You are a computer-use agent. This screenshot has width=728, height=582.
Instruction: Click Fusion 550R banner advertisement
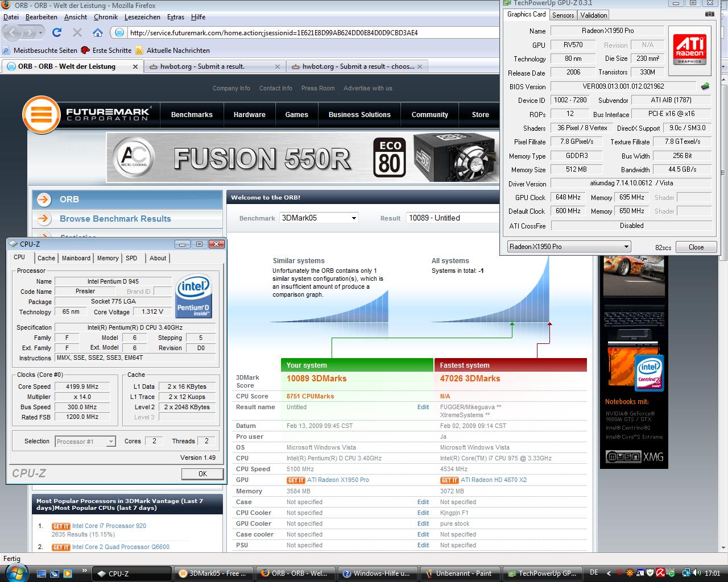click(x=302, y=158)
